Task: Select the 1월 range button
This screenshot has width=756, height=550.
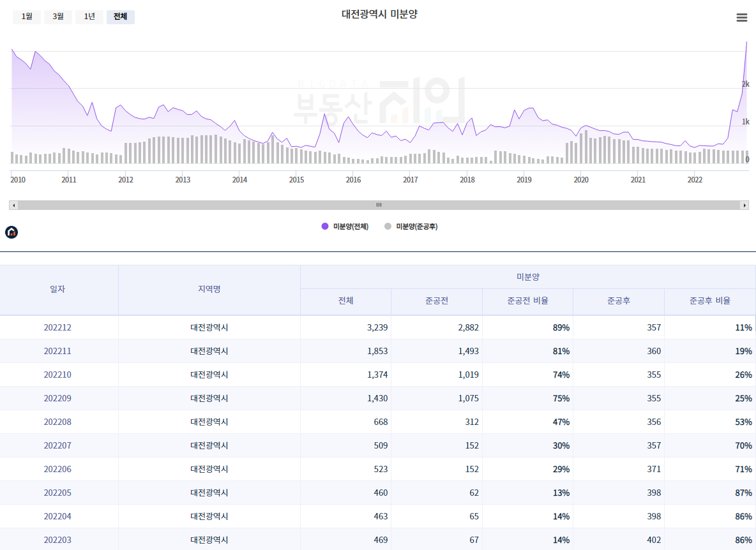Action: (x=27, y=17)
